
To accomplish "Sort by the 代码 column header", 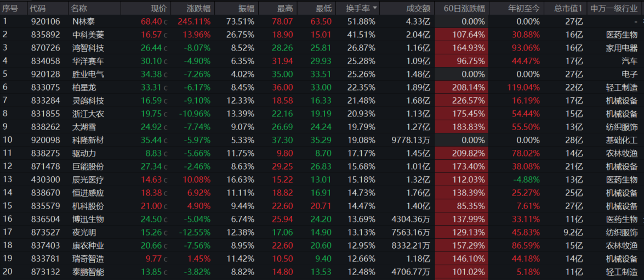I will tap(38, 8).
